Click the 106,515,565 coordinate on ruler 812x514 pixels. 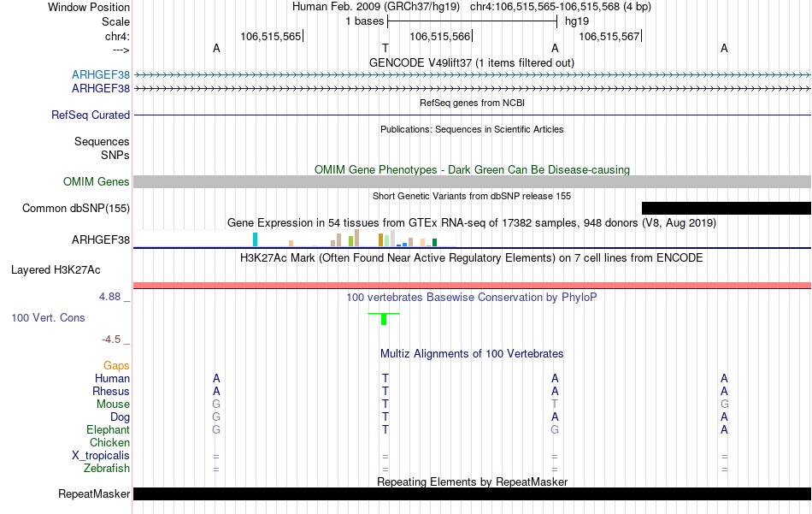coord(271,36)
